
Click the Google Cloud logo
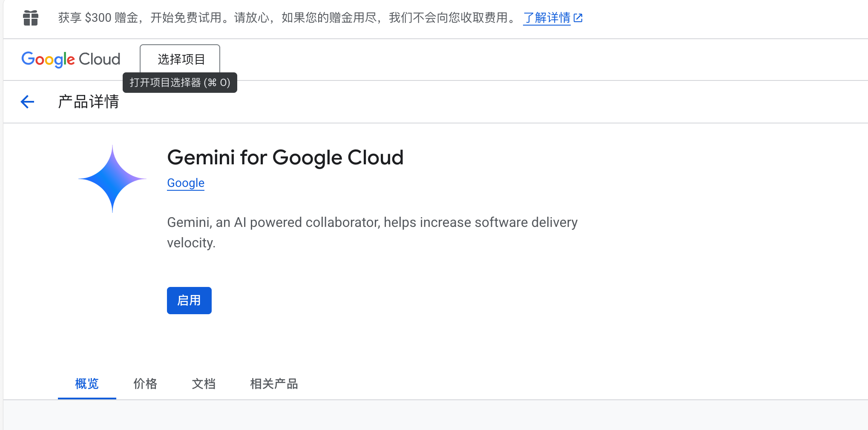(x=71, y=59)
